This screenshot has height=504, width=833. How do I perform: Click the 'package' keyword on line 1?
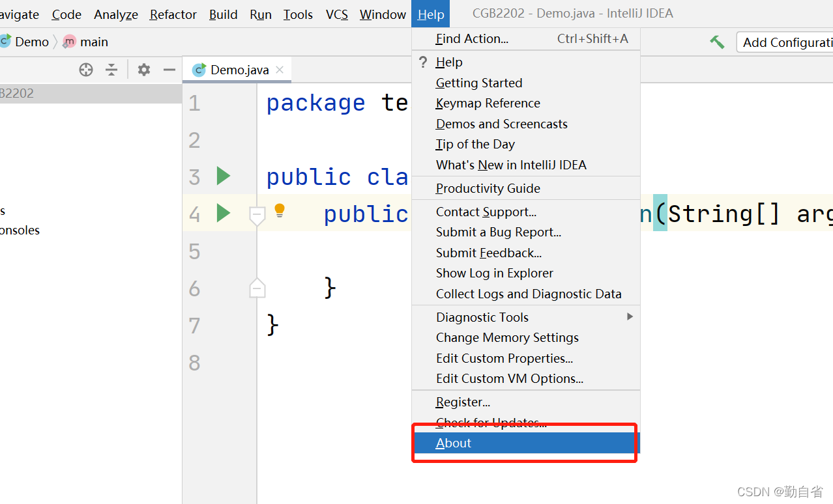tap(316, 103)
